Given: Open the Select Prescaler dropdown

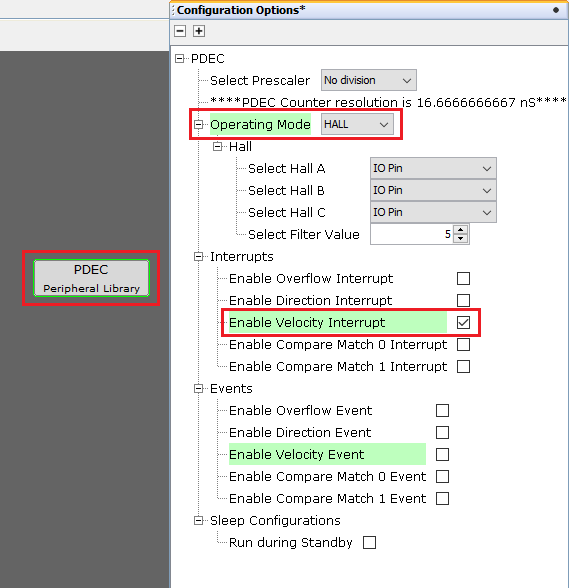Looking at the screenshot, I should (369, 80).
